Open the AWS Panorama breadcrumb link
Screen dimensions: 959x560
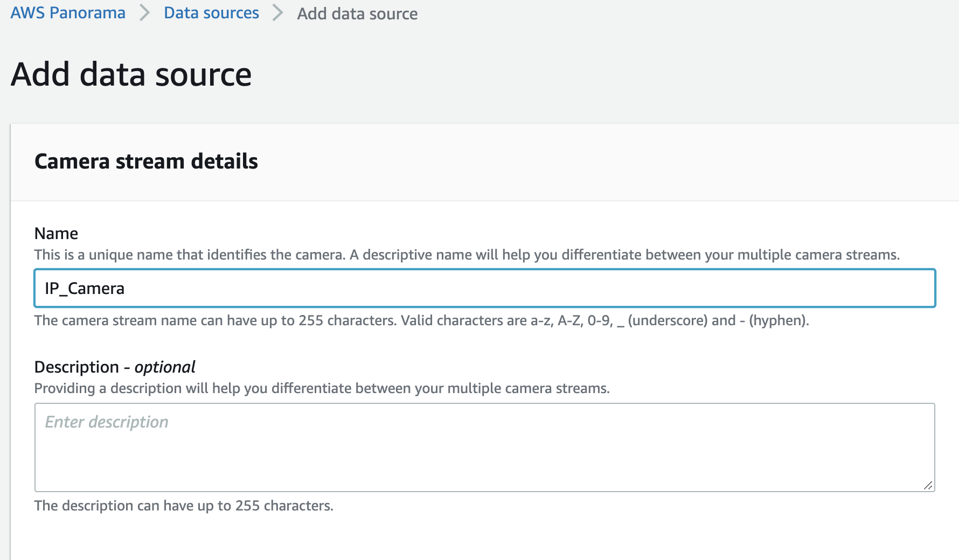pos(68,13)
